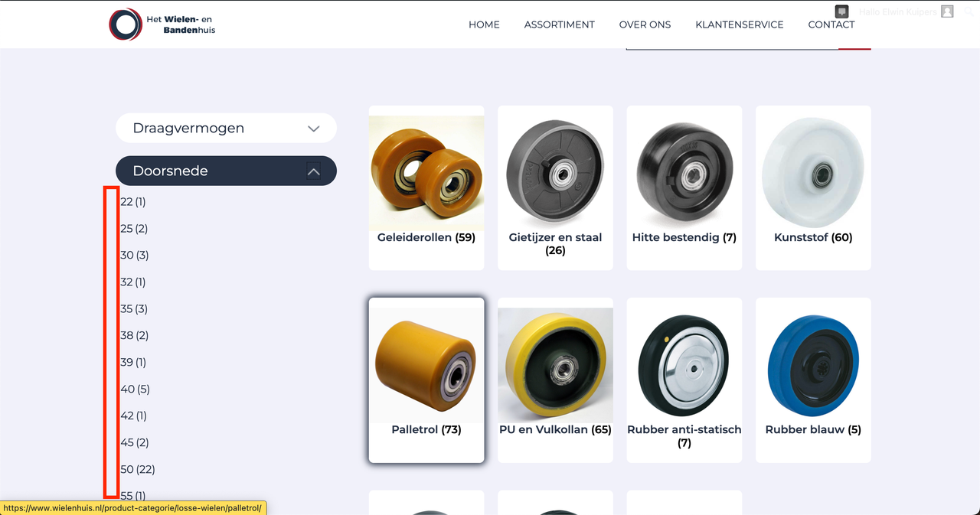The height and width of the screenshot is (515, 980).
Task: Navigate to the CONTACT page
Action: click(831, 24)
